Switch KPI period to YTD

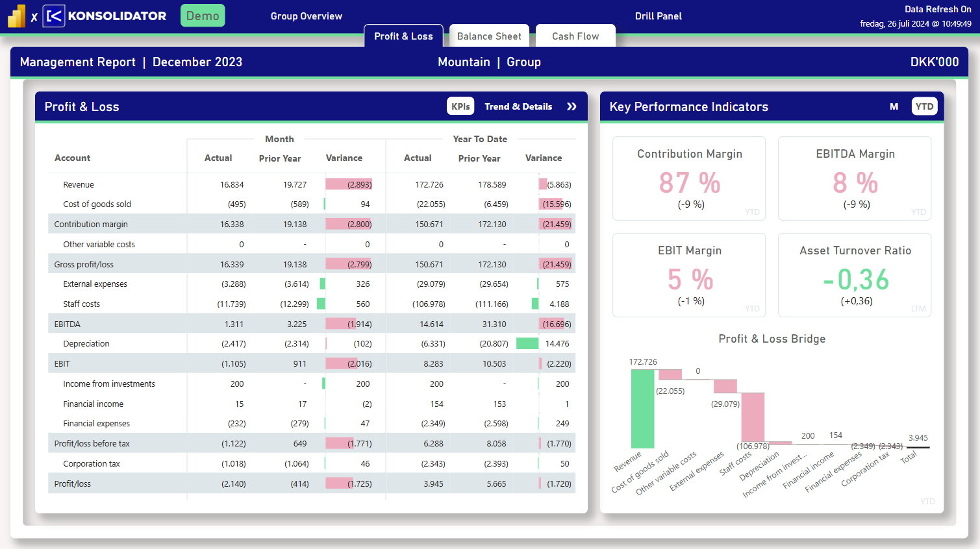(x=924, y=106)
